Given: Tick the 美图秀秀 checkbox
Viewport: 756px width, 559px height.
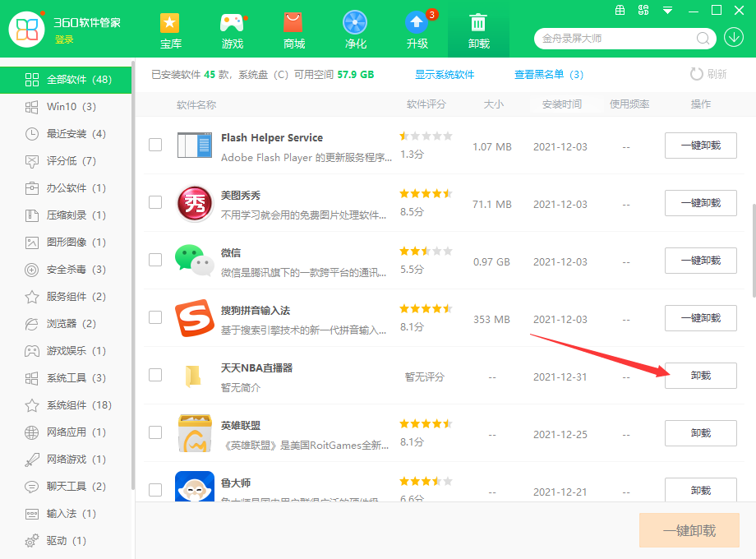Looking at the screenshot, I should pos(155,202).
